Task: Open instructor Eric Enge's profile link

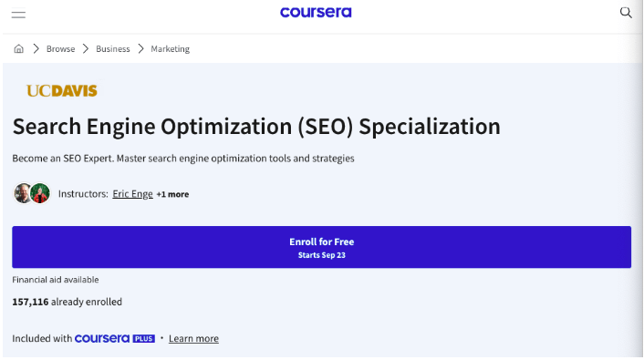Action: click(x=132, y=194)
